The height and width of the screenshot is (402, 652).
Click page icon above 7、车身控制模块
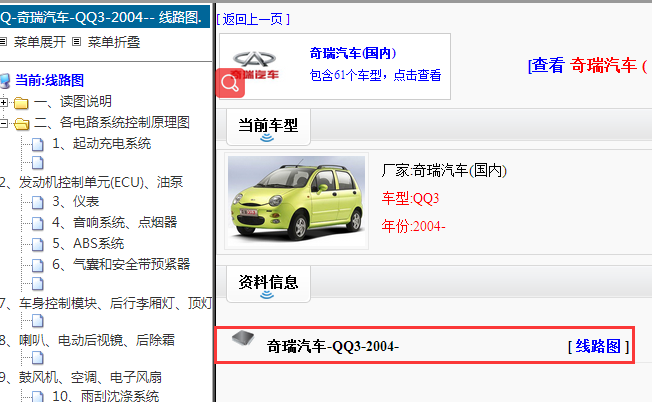38,284
